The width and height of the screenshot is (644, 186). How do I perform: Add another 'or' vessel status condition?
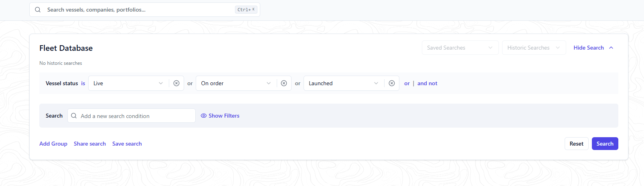pyautogui.click(x=407, y=83)
